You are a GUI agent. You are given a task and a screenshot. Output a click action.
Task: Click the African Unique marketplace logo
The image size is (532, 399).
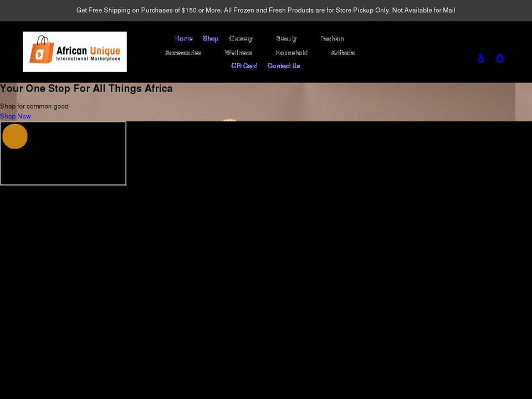click(75, 52)
